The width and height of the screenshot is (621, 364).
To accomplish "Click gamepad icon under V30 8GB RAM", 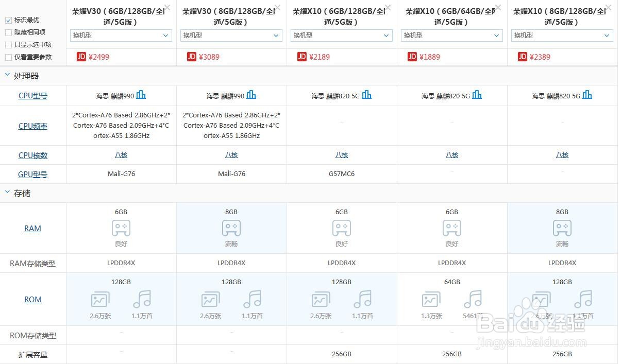I will (x=231, y=228).
